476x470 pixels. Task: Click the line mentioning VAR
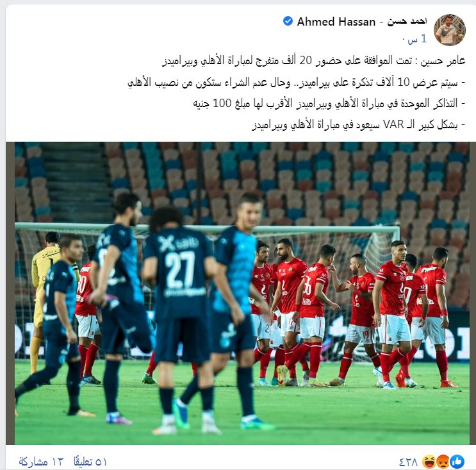click(359, 124)
